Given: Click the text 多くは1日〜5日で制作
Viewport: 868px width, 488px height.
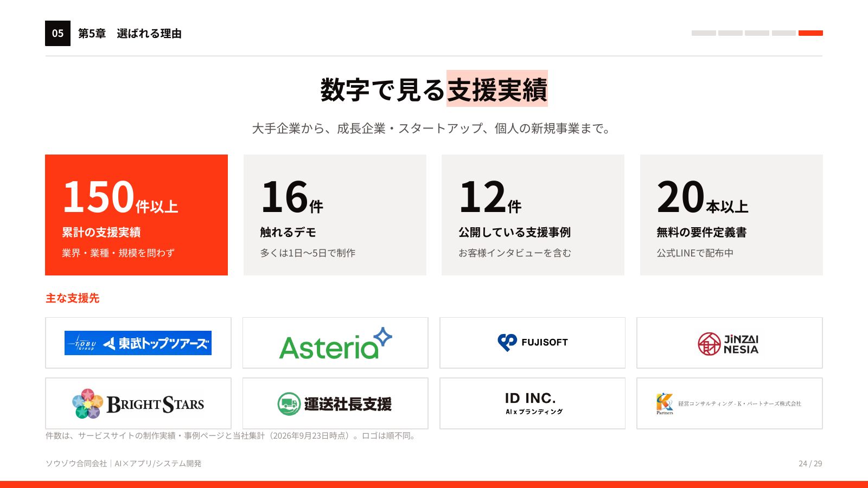Looking at the screenshot, I should 308,253.
